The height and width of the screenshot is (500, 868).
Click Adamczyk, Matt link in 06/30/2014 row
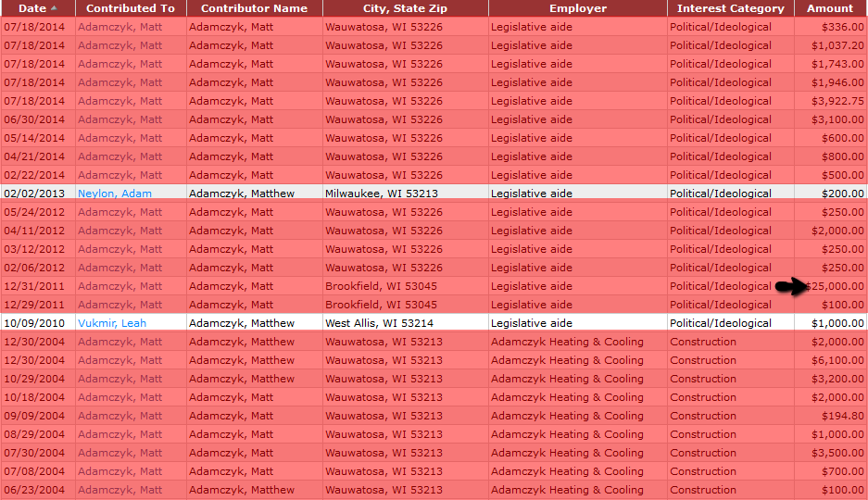120,119
